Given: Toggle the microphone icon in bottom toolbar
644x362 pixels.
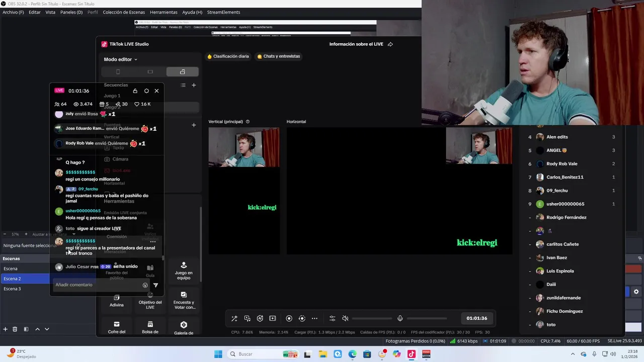Looking at the screenshot, I should click(400, 318).
